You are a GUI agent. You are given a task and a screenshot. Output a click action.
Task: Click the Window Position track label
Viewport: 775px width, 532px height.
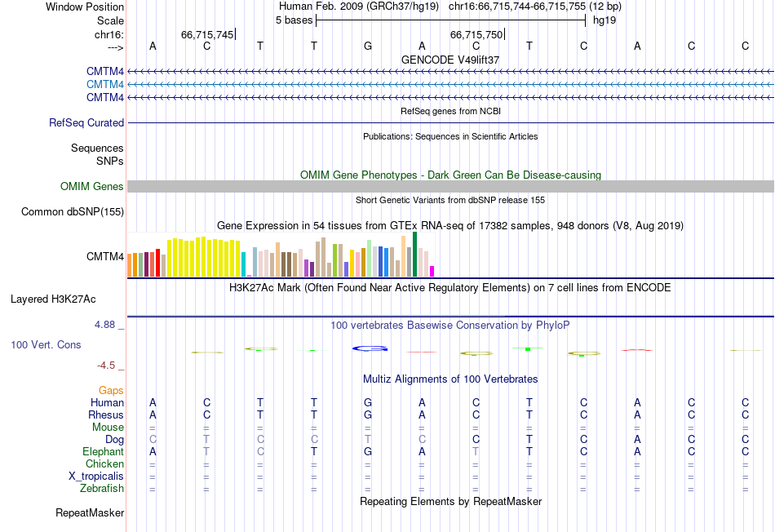tap(85, 7)
